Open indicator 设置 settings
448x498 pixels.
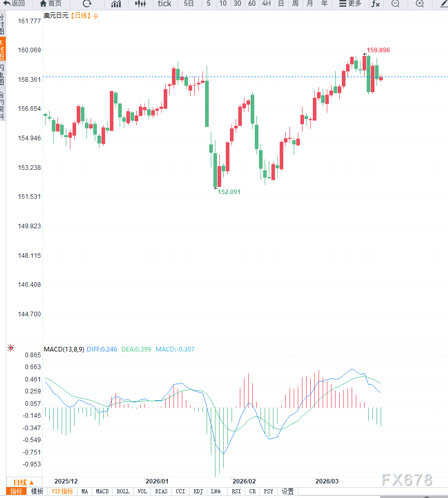click(287, 491)
